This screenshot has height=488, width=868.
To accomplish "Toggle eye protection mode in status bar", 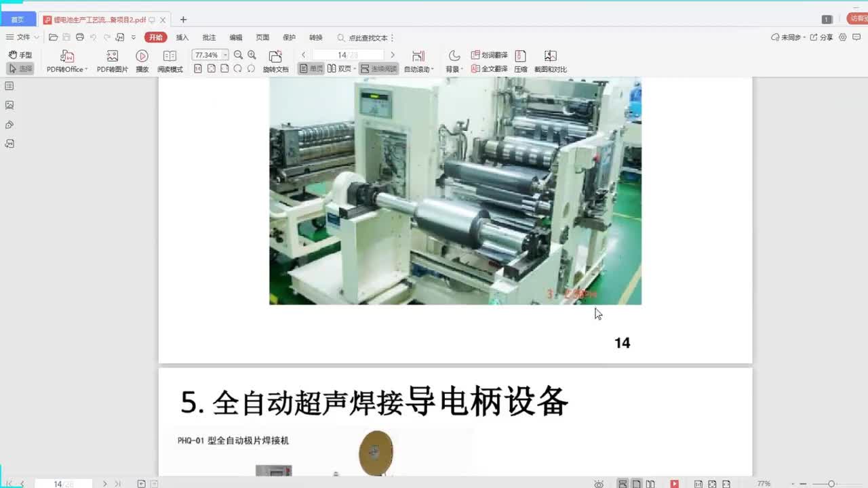I will pyautogui.click(x=599, y=484).
